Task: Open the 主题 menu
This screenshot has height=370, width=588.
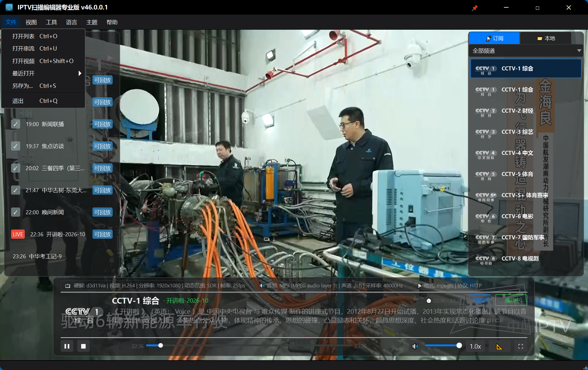Action: [x=92, y=22]
